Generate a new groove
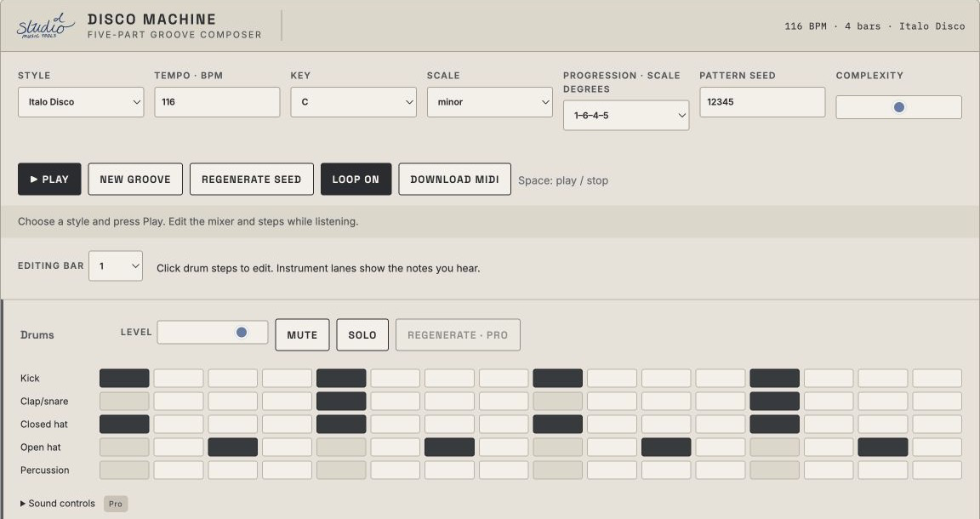 tap(135, 180)
